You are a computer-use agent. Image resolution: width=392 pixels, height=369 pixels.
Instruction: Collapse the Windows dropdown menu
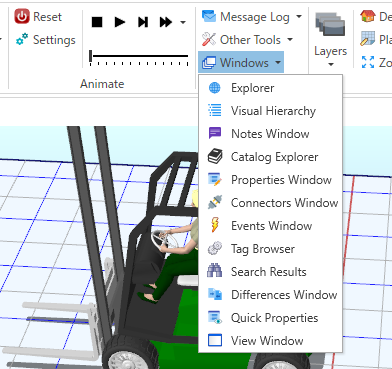coord(241,62)
